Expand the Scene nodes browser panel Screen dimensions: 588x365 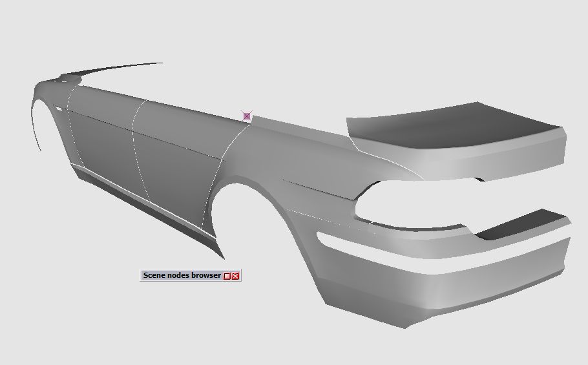coord(227,276)
